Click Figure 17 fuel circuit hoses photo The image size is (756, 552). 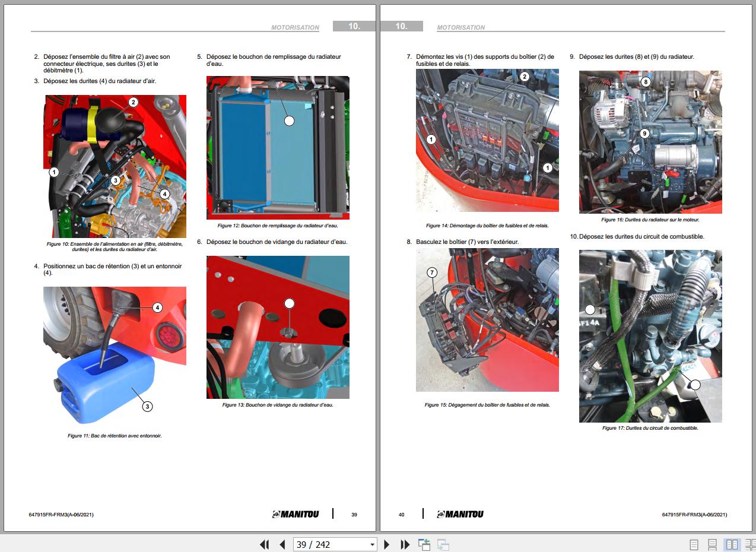(650, 336)
